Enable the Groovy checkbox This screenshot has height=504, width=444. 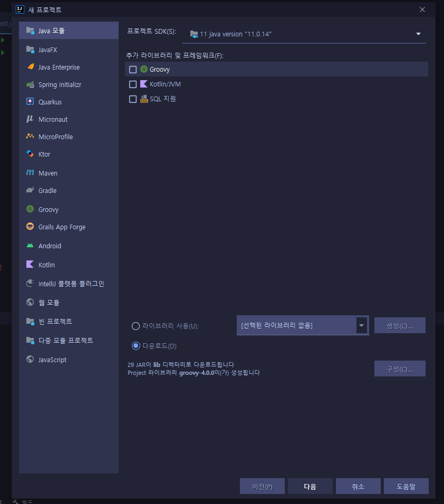[x=133, y=70]
